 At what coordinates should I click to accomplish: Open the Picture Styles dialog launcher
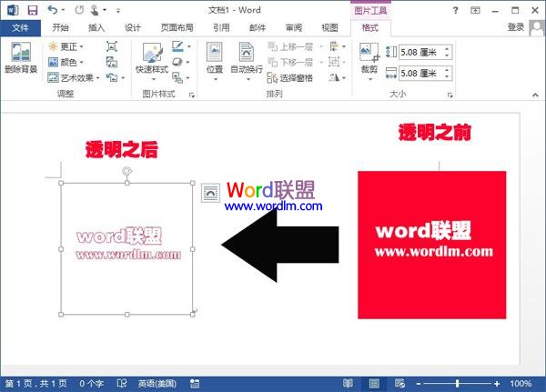point(192,95)
